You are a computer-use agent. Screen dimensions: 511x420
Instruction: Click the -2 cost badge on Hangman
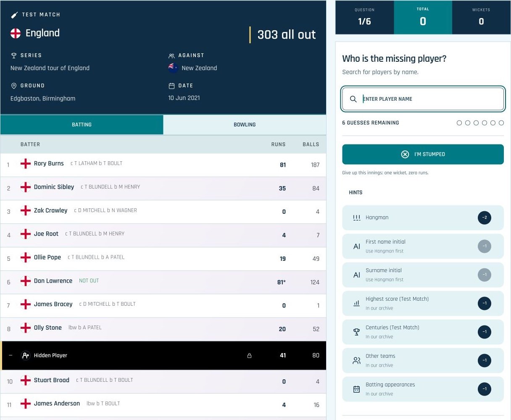(x=485, y=218)
